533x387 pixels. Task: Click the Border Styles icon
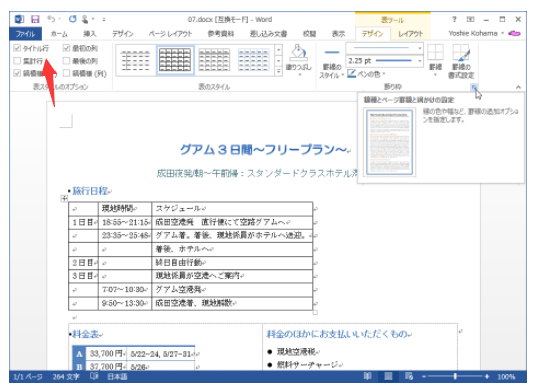click(x=331, y=53)
